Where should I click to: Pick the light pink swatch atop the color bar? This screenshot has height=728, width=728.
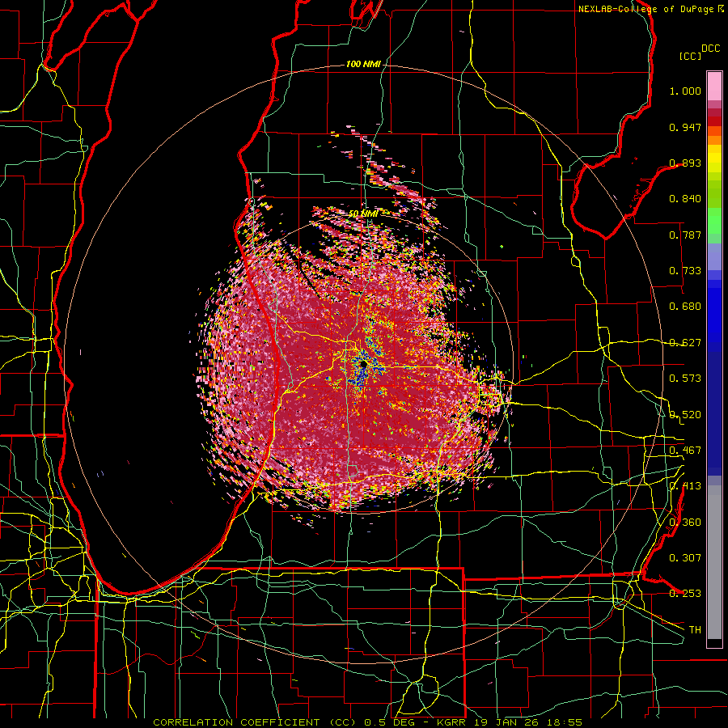(714, 87)
